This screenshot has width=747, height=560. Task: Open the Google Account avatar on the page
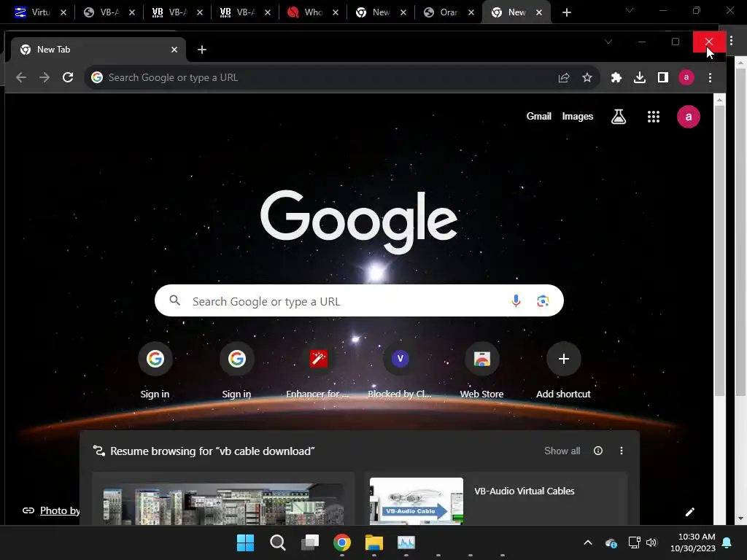click(x=689, y=117)
